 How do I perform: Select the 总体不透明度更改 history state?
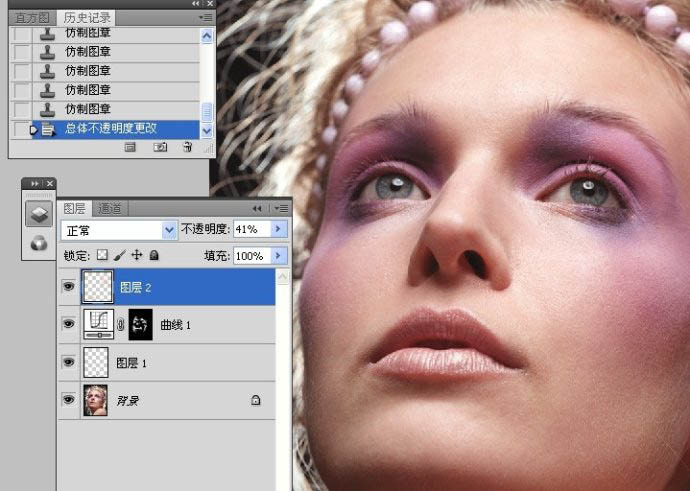point(118,129)
